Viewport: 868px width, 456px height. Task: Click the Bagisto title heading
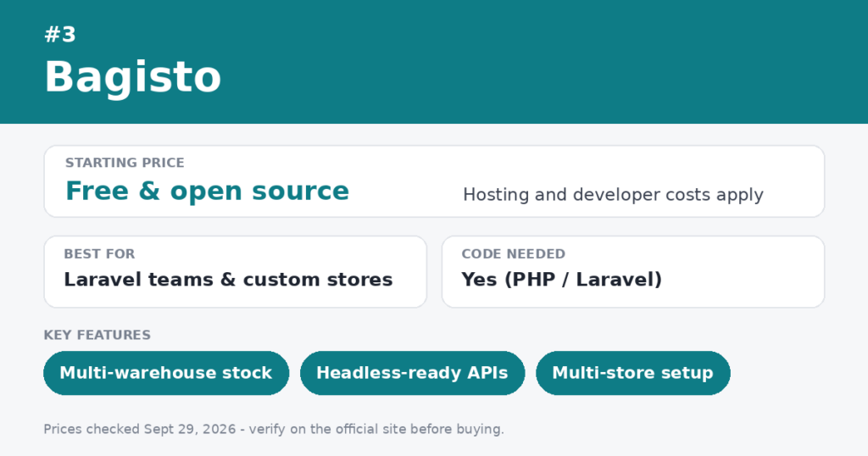133,77
